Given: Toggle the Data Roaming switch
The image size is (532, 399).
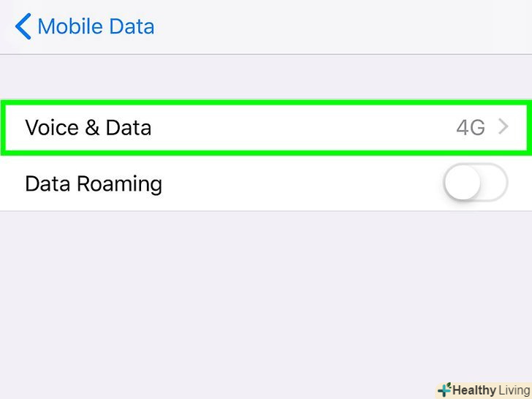Looking at the screenshot, I should (475, 183).
